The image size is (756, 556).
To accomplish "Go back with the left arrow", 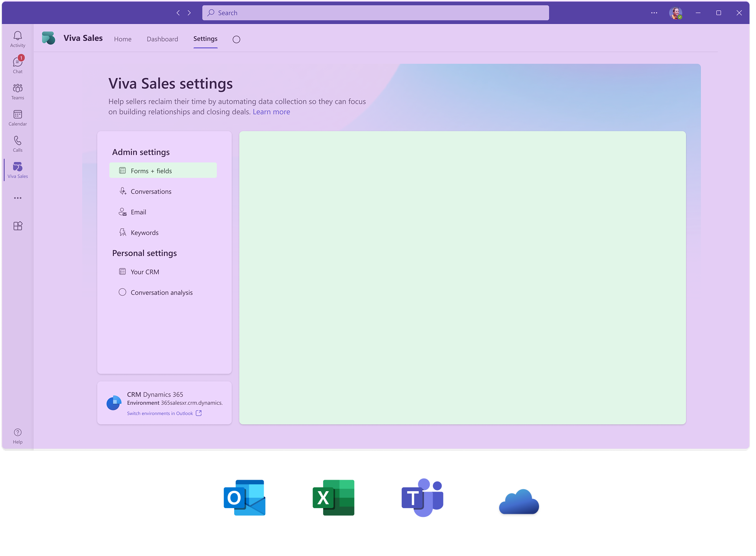I will pos(178,13).
